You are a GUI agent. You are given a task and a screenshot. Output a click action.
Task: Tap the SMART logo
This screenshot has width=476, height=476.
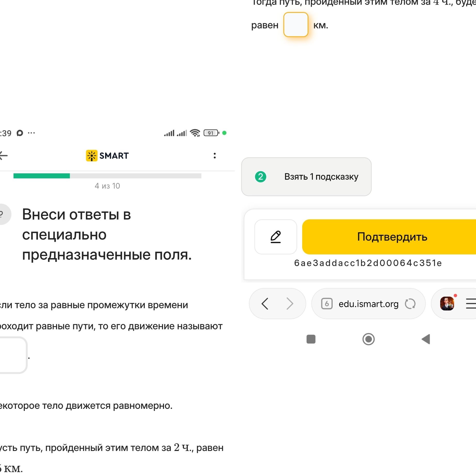pyautogui.click(x=107, y=156)
